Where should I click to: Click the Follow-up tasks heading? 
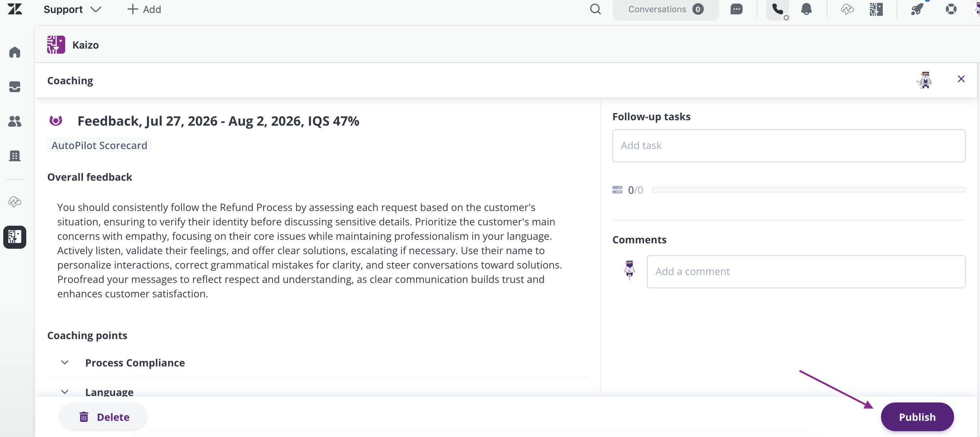point(651,116)
